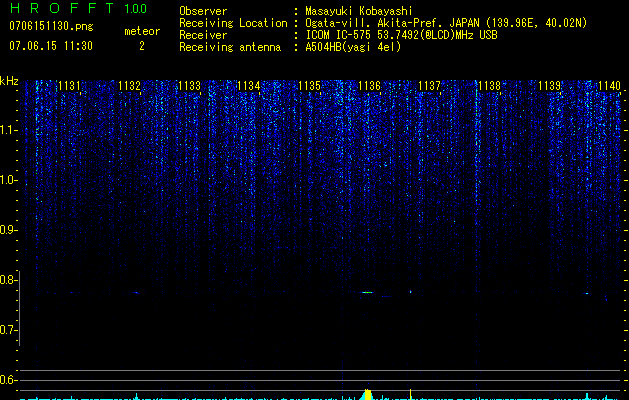Image resolution: width=629 pixels, height=400 pixels.
Task: Click the vertical frequency range bar at left
Action: tap(19, 308)
